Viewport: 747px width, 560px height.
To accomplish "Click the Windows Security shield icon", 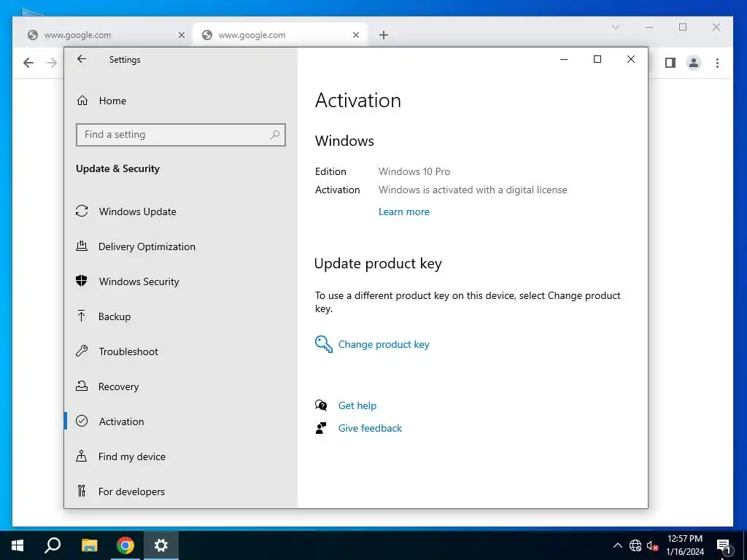I will tap(82, 281).
